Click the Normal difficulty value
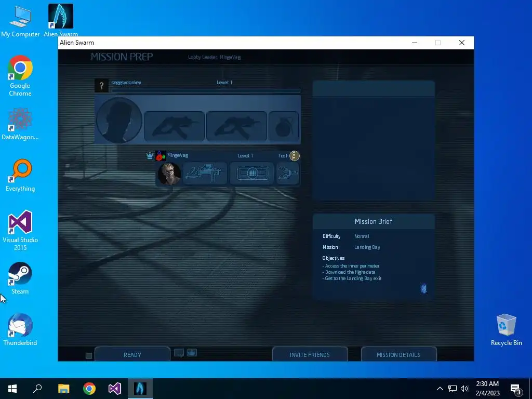 (x=362, y=236)
